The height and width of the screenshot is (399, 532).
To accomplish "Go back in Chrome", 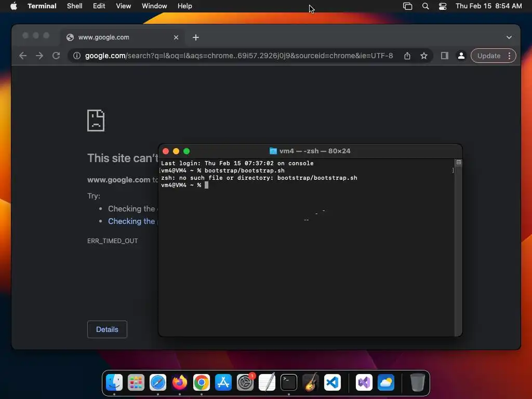I will [x=23, y=56].
